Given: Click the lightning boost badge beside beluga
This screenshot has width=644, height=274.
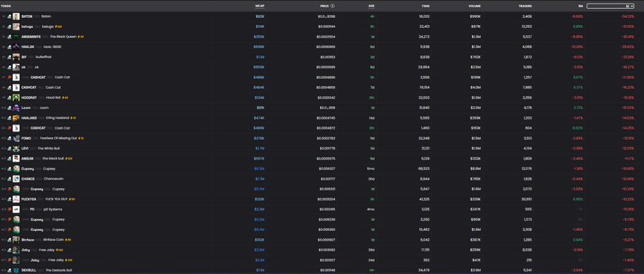Looking at the screenshot, I should pos(58,26).
